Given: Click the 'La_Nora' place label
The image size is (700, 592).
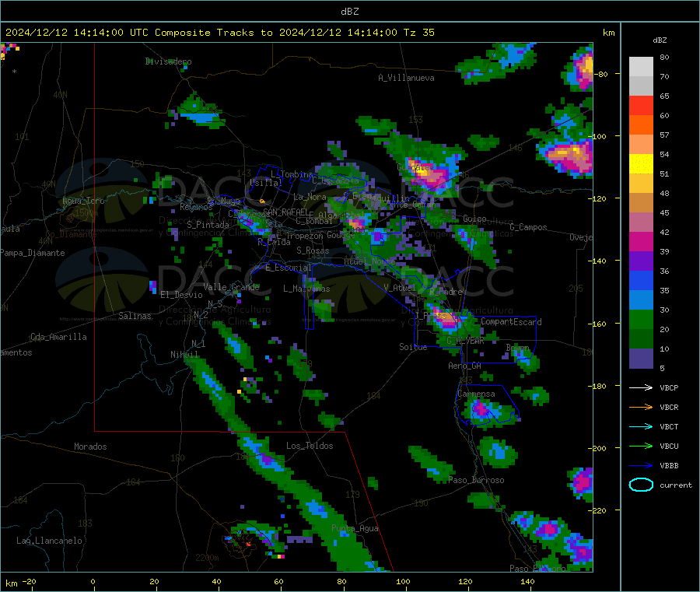Looking at the screenshot, I should coord(310,197).
